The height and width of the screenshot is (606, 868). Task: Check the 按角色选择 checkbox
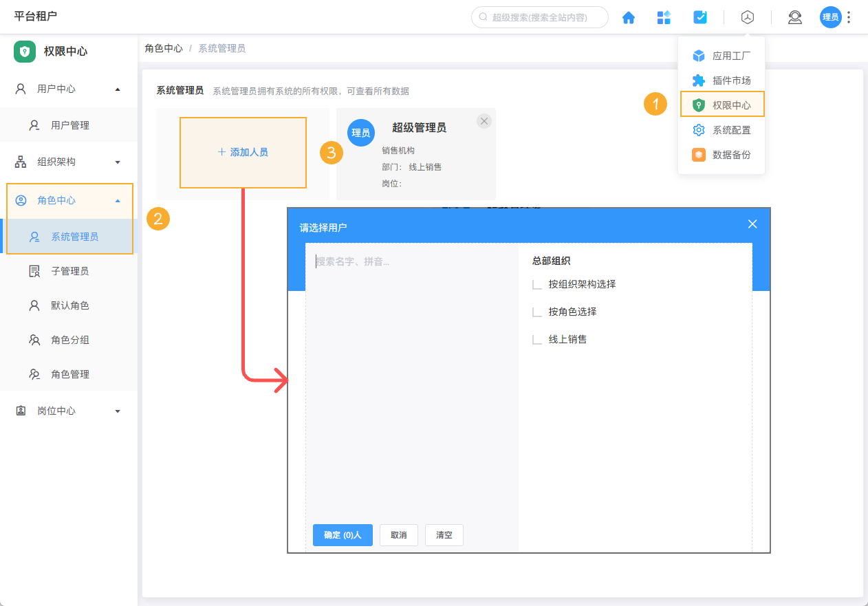[537, 312]
